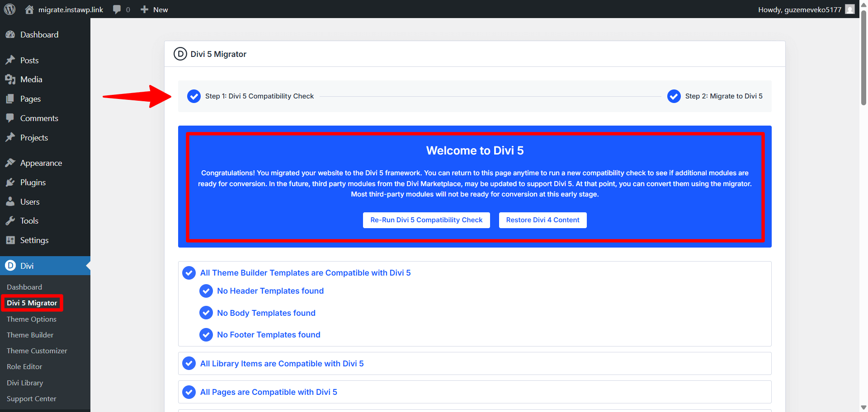Image resolution: width=868 pixels, height=412 pixels.
Task: Click the No Header Templates found check icon
Action: pos(206,291)
